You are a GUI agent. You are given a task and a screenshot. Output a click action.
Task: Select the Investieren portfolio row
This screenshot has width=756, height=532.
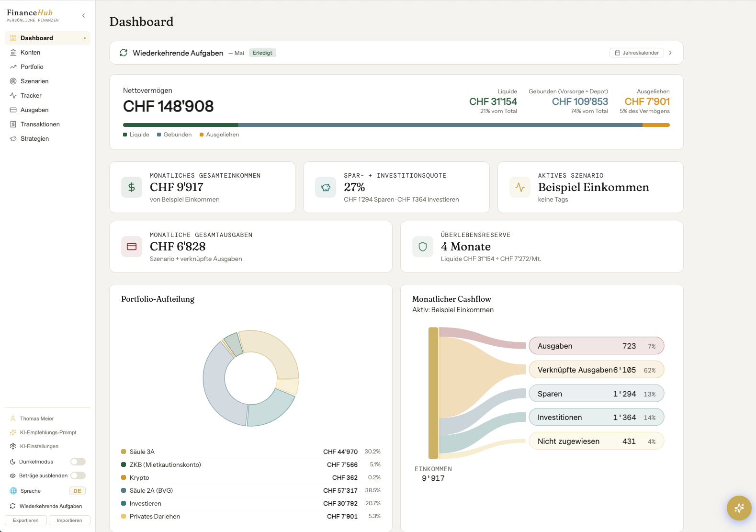(x=251, y=503)
